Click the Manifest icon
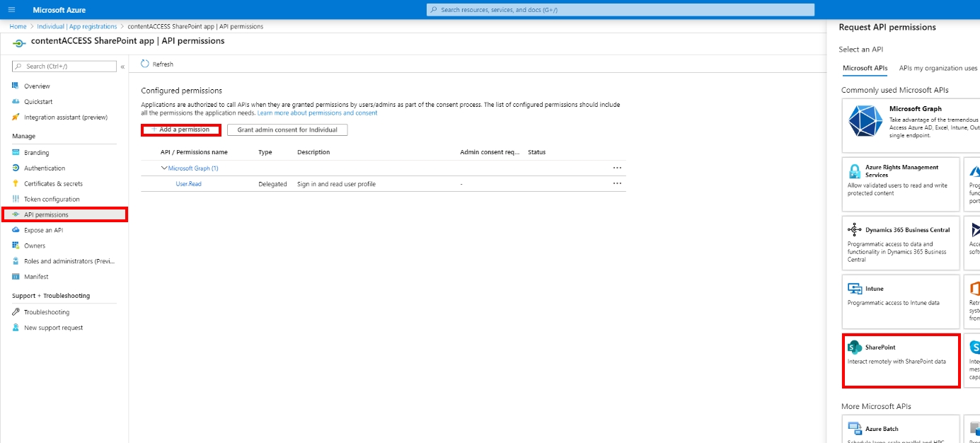980x443 pixels. pyautogui.click(x=16, y=277)
